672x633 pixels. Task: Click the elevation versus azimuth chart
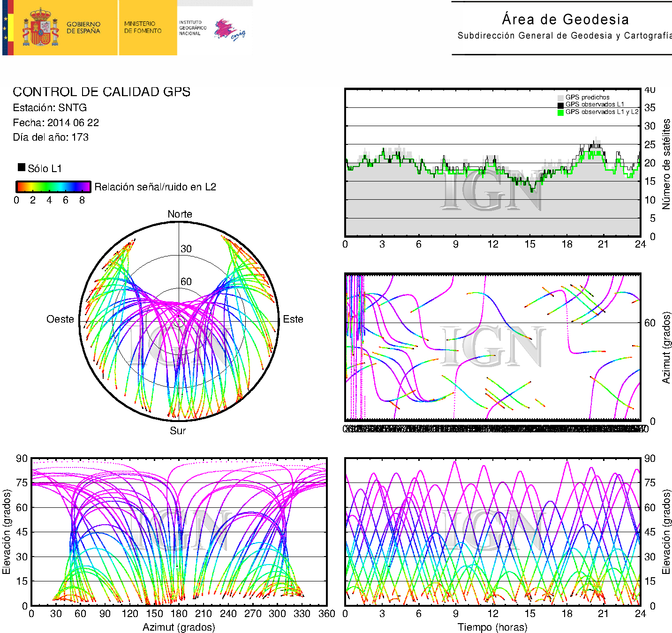(179, 532)
